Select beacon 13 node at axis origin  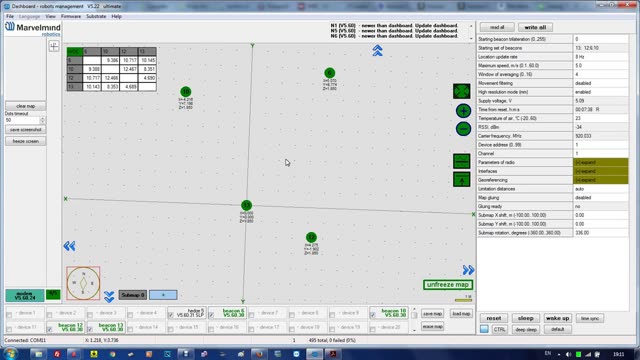pos(247,205)
